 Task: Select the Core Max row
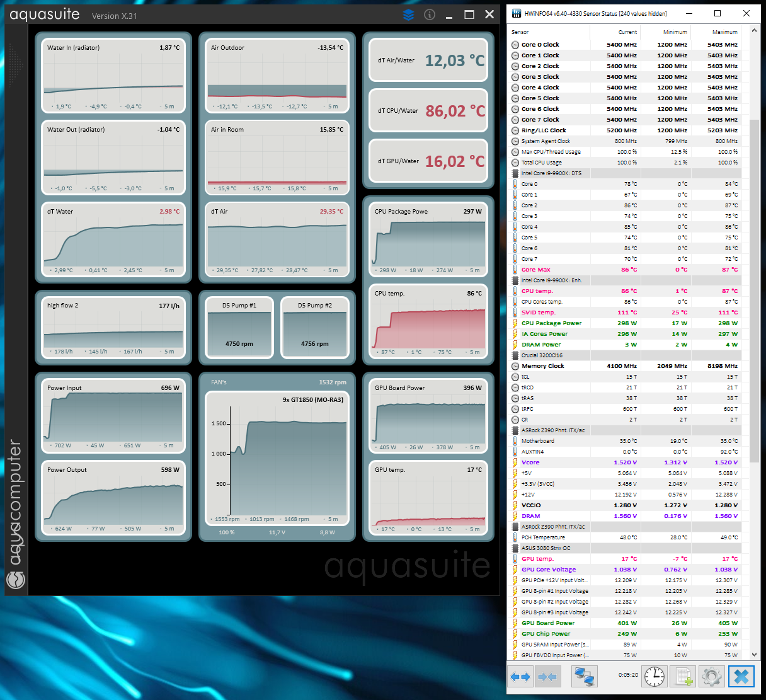tap(625, 270)
